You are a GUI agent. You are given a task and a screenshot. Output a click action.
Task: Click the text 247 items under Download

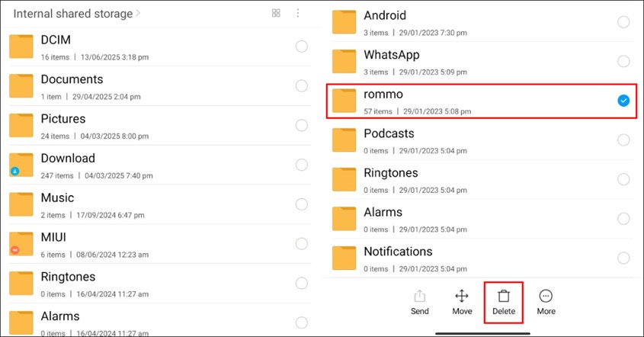[57, 176]
